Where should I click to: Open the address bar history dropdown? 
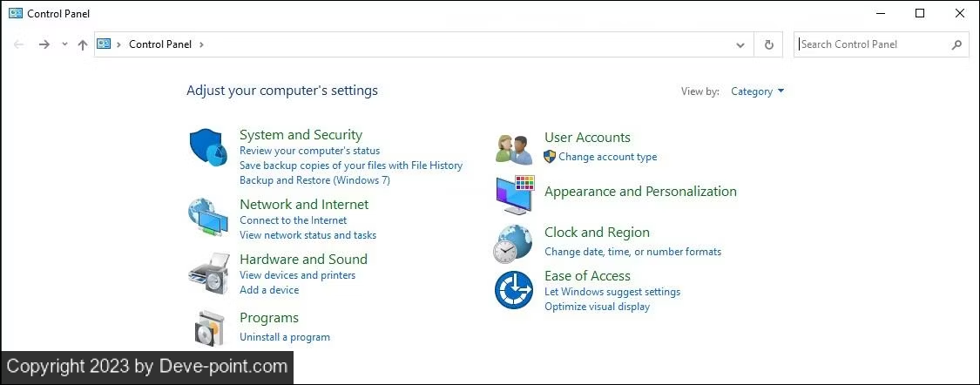(x=740, y=44)
